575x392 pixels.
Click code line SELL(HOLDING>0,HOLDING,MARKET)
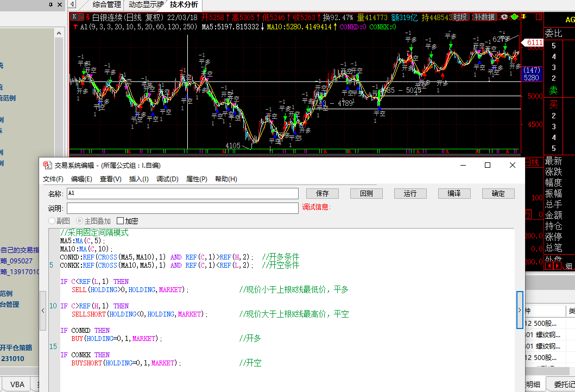130,290
